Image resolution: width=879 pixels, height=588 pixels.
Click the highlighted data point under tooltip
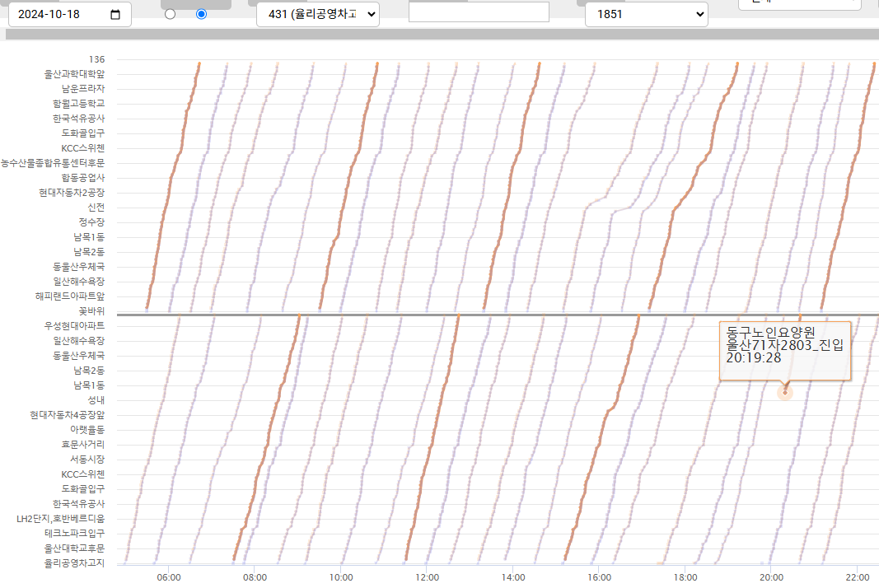(785, 392)
